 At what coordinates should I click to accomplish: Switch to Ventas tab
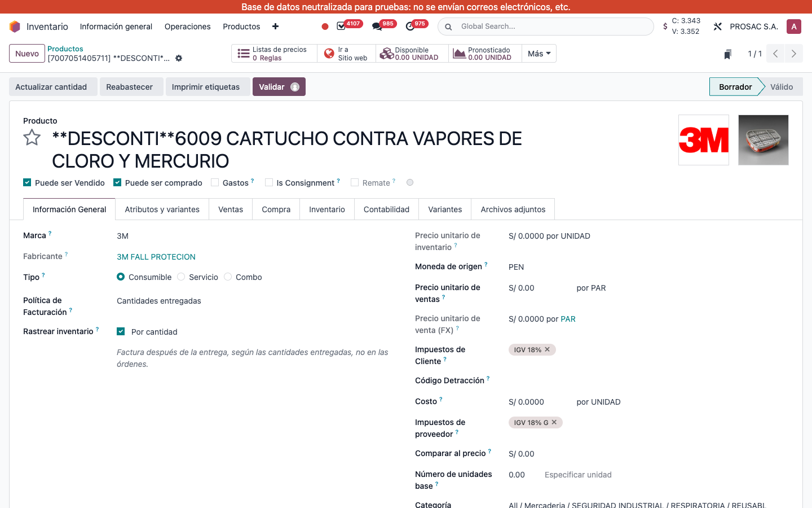pyautogui.click(x=231, y=209)
